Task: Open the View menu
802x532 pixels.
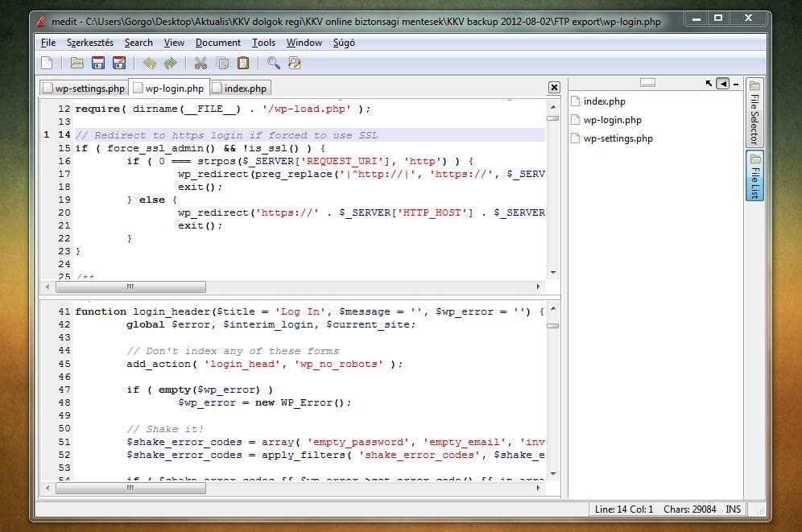Action: pos(174,43)
